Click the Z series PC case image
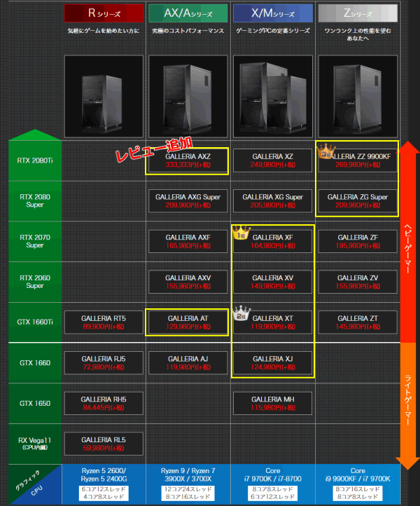This screenshot has height=506, width=420. (358, 96)
